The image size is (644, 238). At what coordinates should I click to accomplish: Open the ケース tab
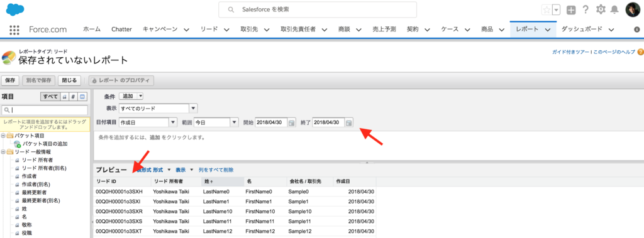450,29
